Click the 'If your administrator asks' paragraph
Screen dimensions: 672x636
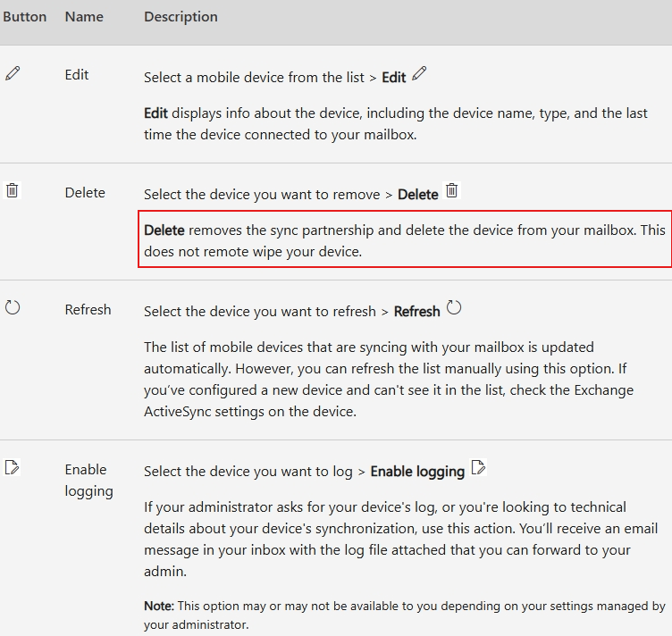pos(400,540)
